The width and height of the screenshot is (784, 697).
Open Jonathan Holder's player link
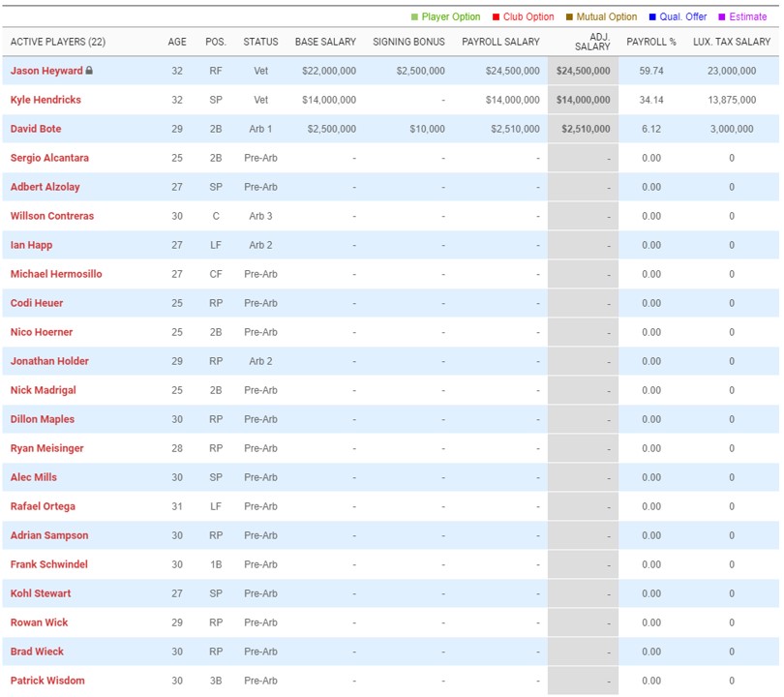(x=49, y=360)
